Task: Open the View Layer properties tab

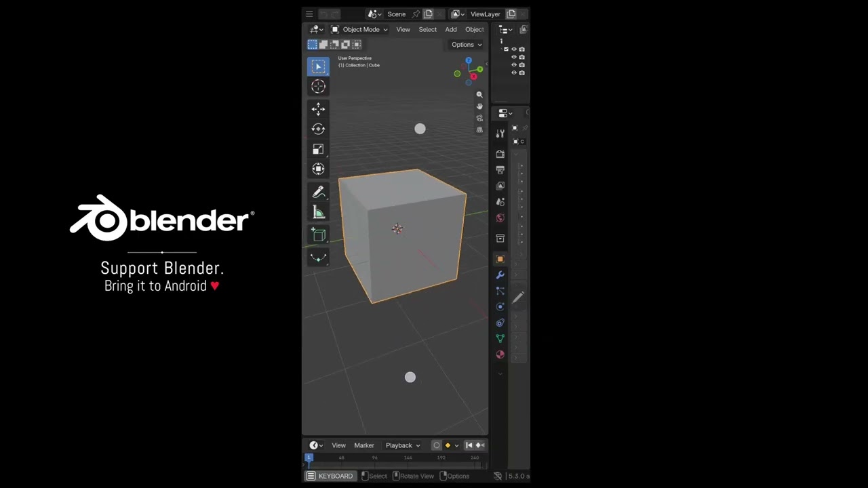Action: point(500,186)
